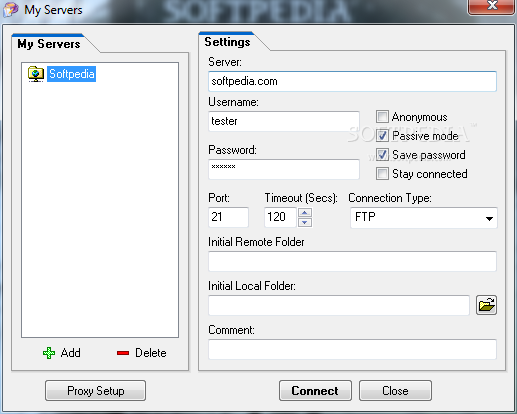Decrease Timeout with down arrow
Image resolution: width=517 pixels, height=414 pixels.
[305, 222]
